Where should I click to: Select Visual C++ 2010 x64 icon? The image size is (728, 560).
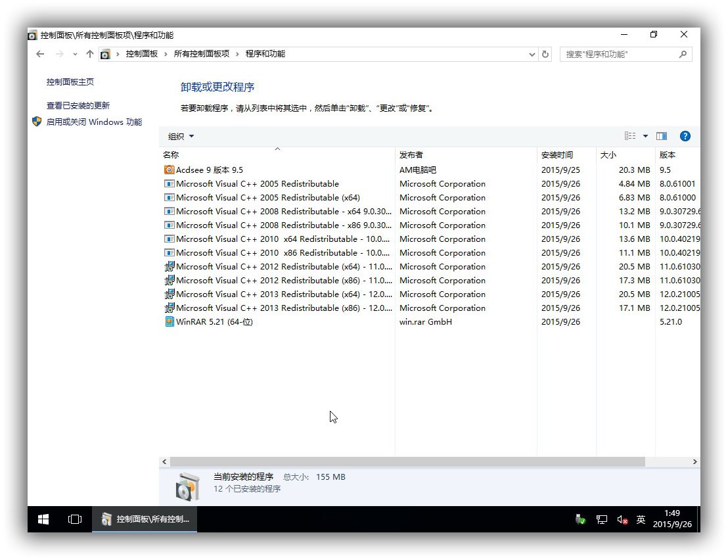pyautogui.click(x=170, y=239)
